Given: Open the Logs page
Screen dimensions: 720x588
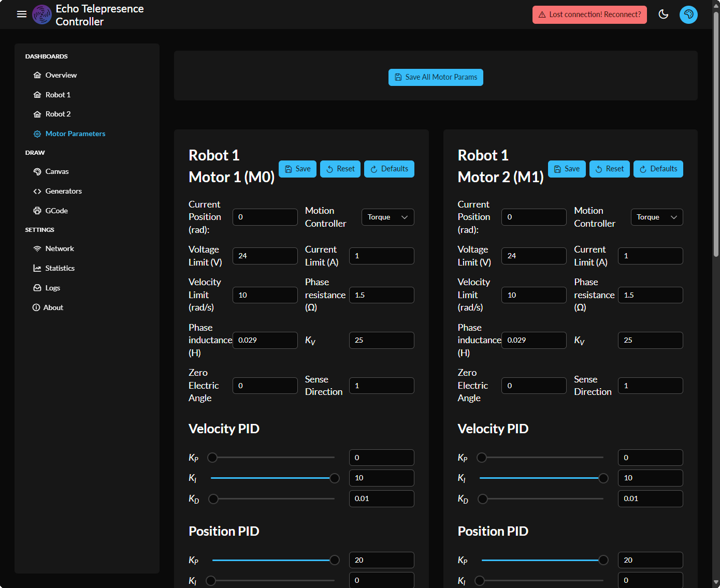Looking at the screenshot, I should pos(52,288).
